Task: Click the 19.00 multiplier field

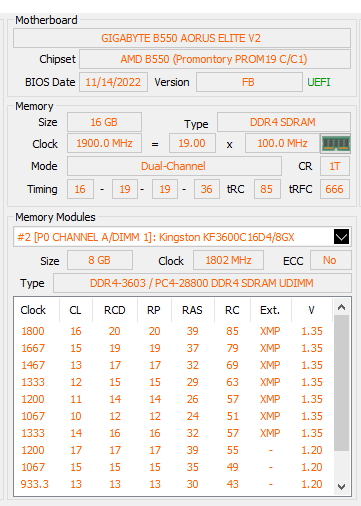Action: (x=192, y=143)
